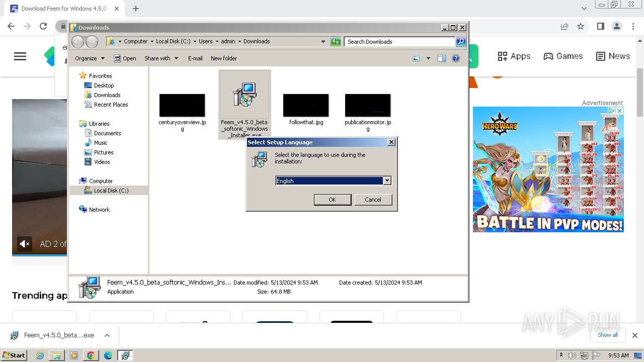Select Music library
The width and height of the screenshot is (644, 362).
[x=101, y=143]
